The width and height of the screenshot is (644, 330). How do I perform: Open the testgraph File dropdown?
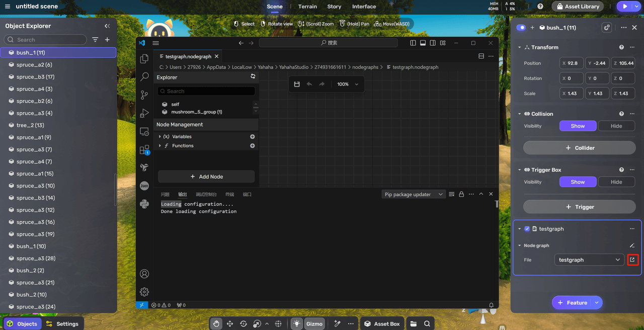pos(589,260)
